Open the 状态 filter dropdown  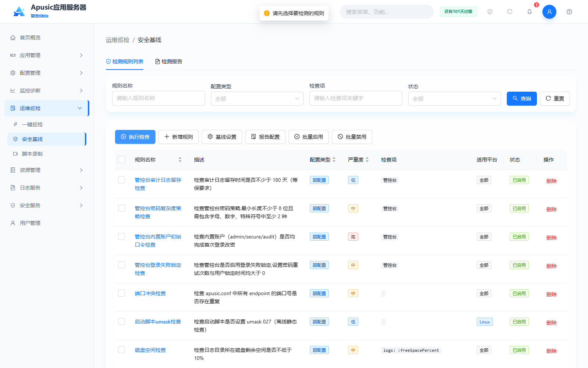click(455, 99)
